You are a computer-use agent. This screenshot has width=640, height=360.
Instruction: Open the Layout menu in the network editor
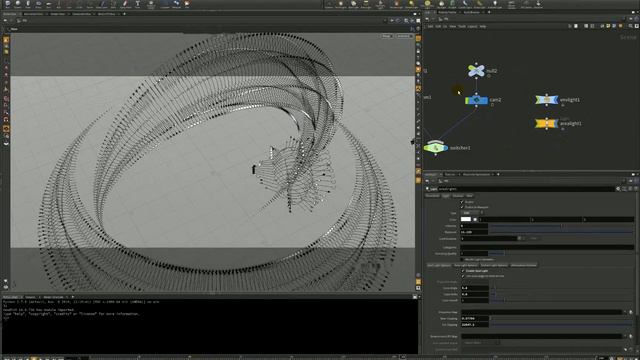click(472, 27)
